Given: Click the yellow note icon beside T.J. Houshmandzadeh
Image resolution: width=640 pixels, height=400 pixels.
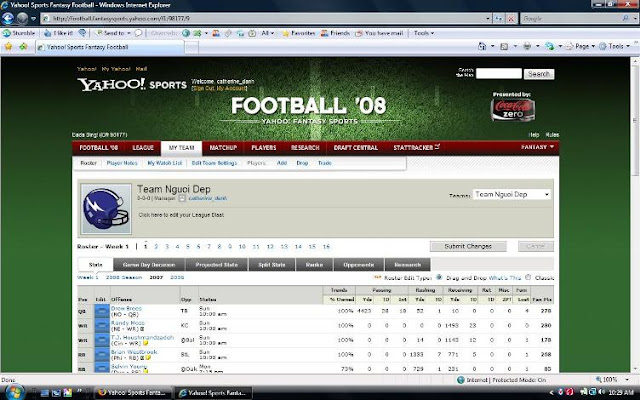Looking at the screenshot, I should point(145,343).
